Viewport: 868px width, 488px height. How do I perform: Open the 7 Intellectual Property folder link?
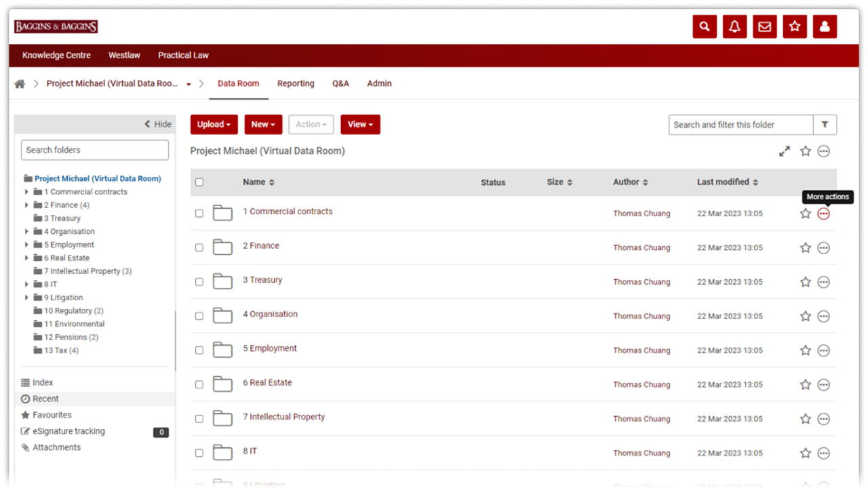pos(283,417)
